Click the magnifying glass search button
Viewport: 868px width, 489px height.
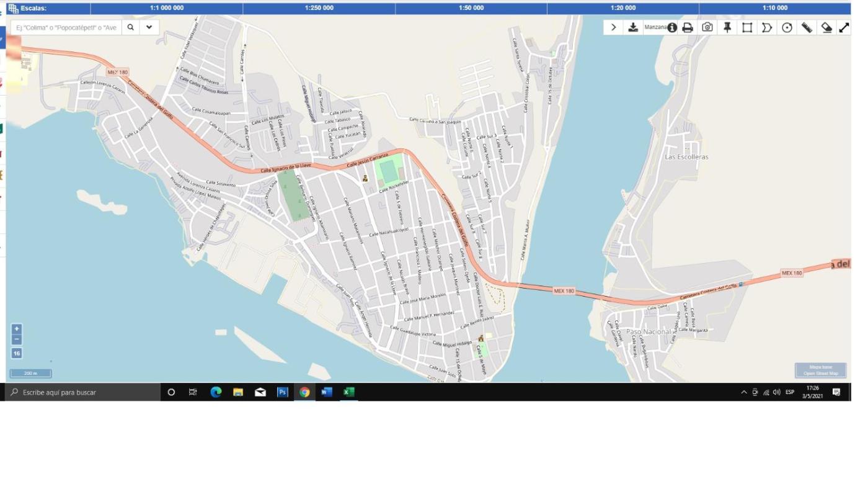[x=130, y=27]
